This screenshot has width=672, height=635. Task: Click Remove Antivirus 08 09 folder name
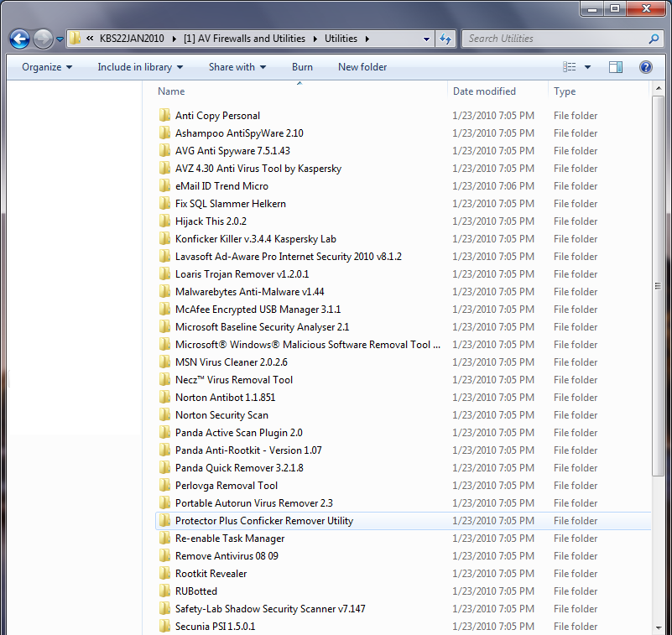227,556
